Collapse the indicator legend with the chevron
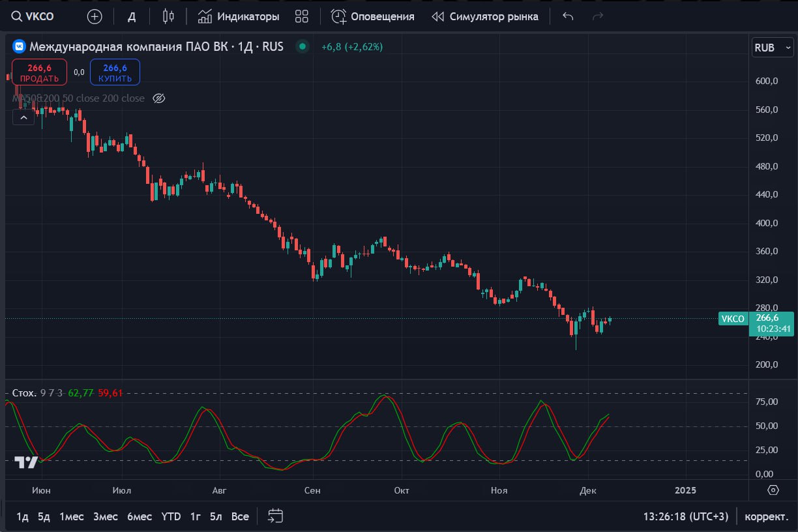This screenshot has width=798, height=532. coord(23,118)
